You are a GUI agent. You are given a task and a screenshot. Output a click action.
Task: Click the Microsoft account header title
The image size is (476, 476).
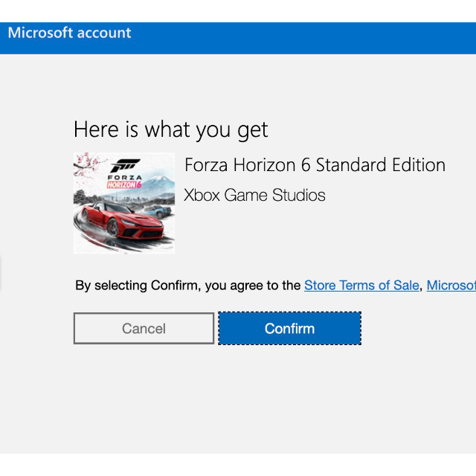(x=69, y=33)
